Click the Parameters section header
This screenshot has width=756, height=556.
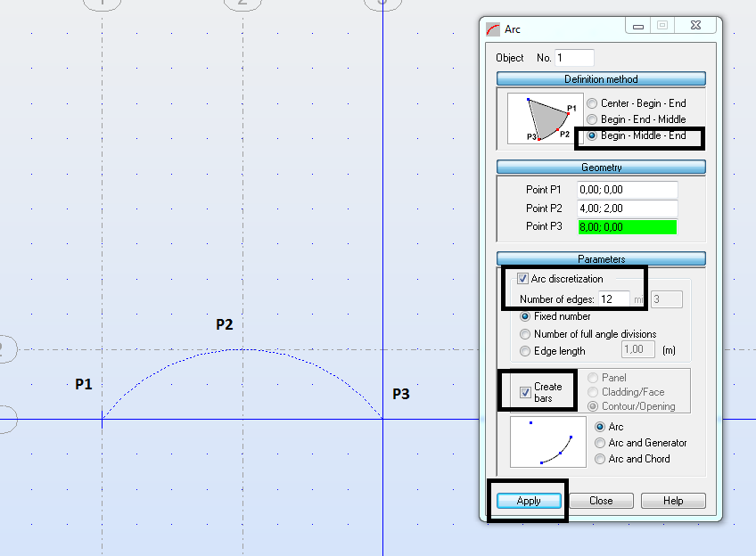(601, 258)
